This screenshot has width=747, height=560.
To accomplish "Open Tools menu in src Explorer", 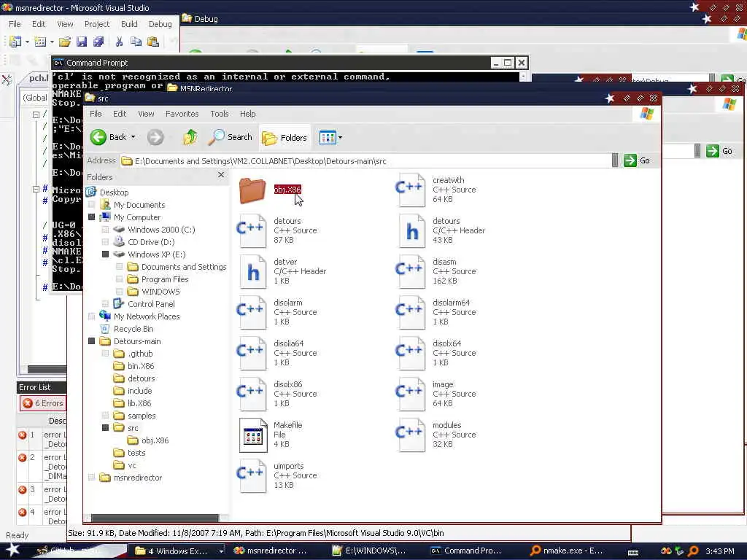I will coord(219,114).
